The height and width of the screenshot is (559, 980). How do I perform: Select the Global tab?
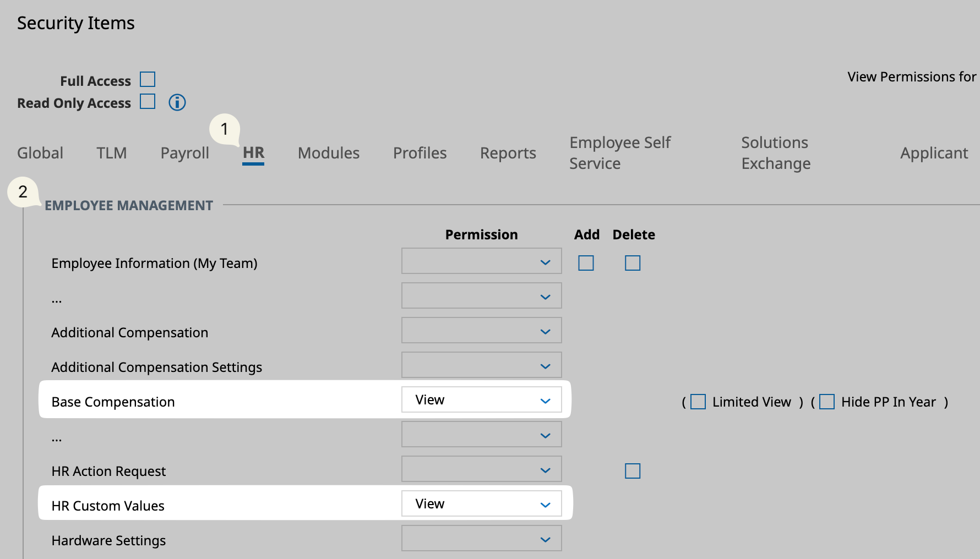coord(40,153)
